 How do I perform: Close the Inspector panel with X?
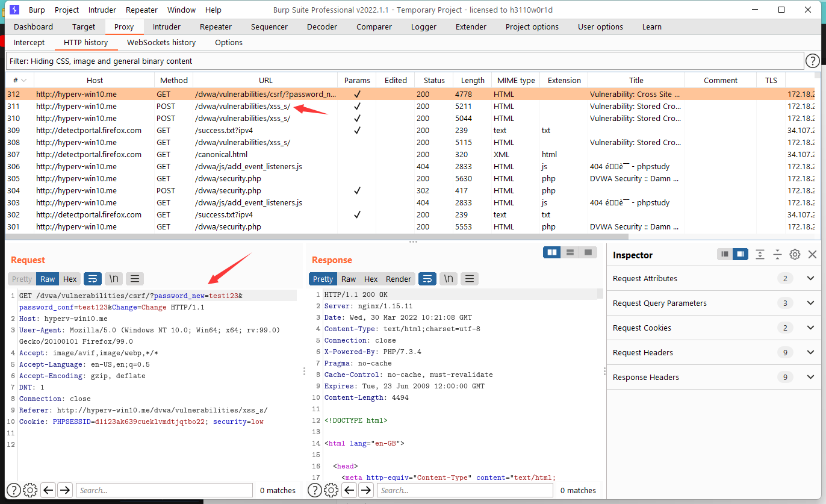[x=812, y=255]
